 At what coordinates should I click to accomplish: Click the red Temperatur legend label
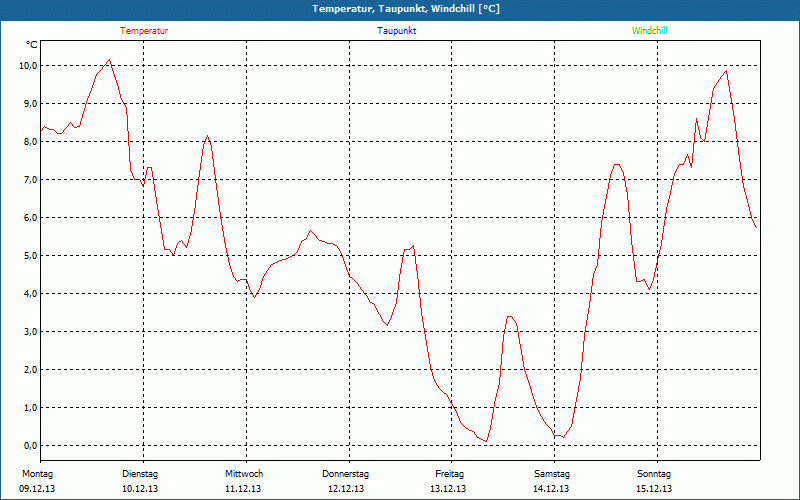tap(144, 31)
